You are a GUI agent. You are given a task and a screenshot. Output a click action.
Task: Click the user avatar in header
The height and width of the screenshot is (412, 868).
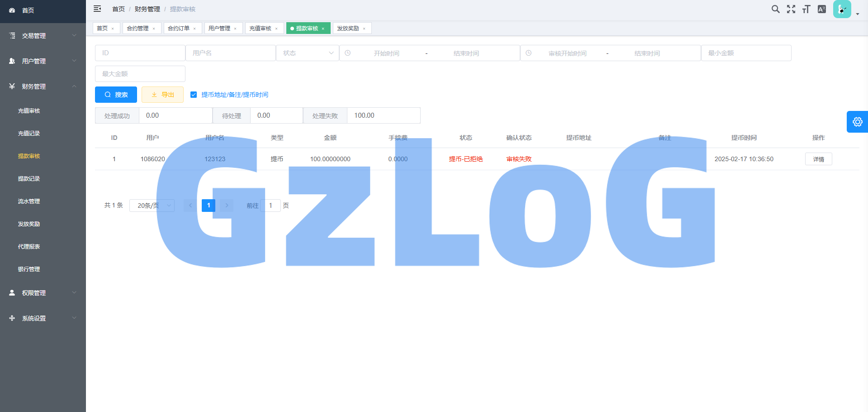pyautogui.click(x=842, y=9)
